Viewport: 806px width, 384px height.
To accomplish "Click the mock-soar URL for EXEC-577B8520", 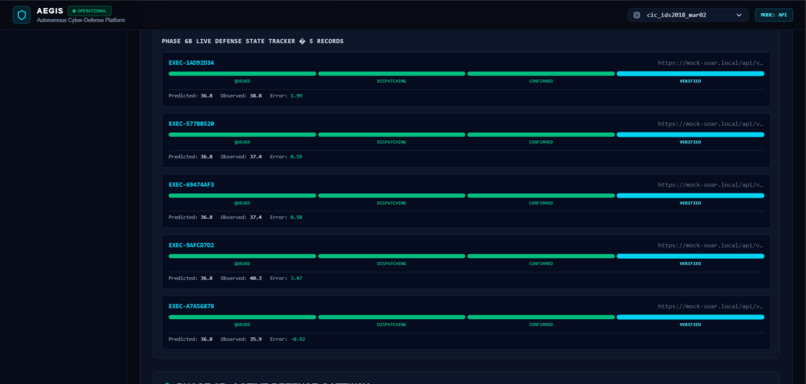I will 710,123.
